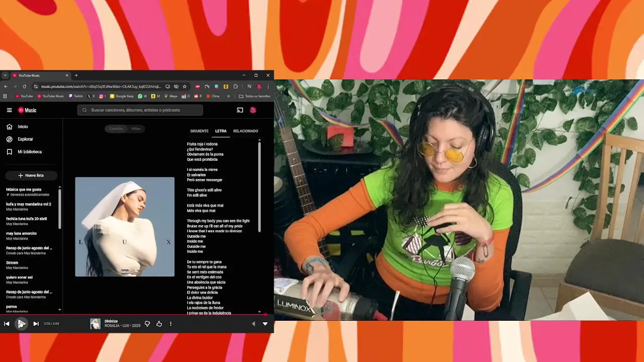Open the X bookmark

coord(91,96)
